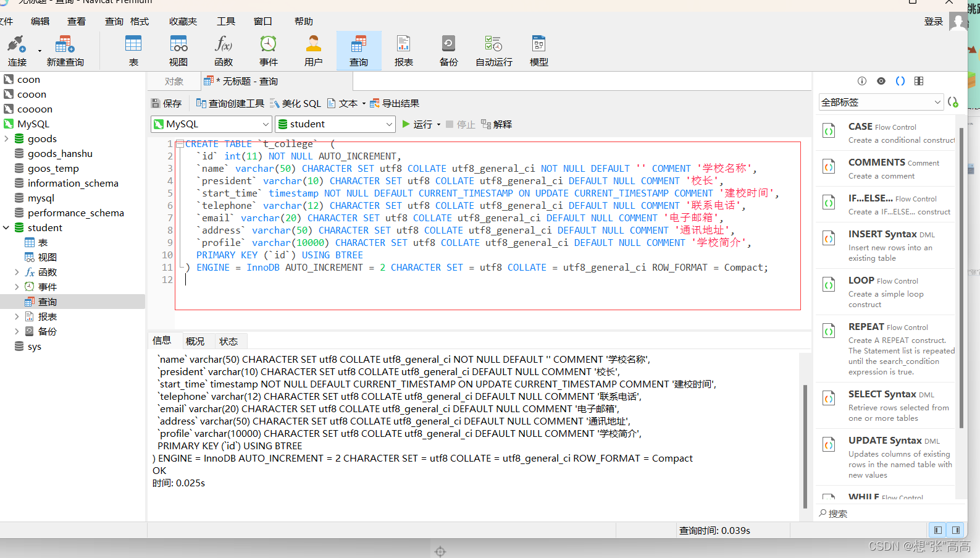Click the 运行 run button
980x558 pixels.
[417, 124]
